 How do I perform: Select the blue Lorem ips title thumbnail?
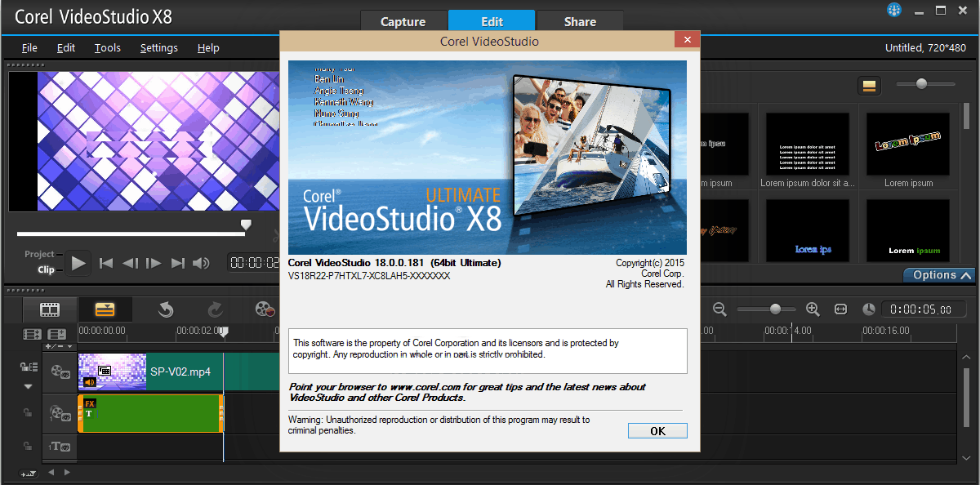808,231
